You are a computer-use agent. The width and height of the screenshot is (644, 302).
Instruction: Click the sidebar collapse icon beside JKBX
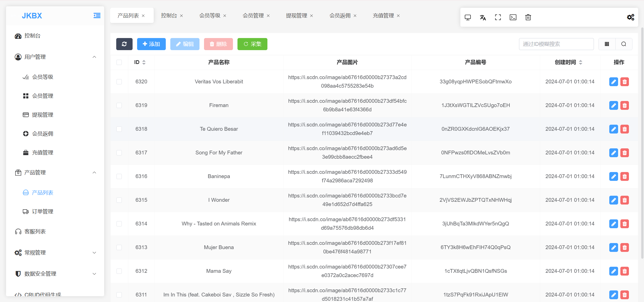click(x=97, y=16)
